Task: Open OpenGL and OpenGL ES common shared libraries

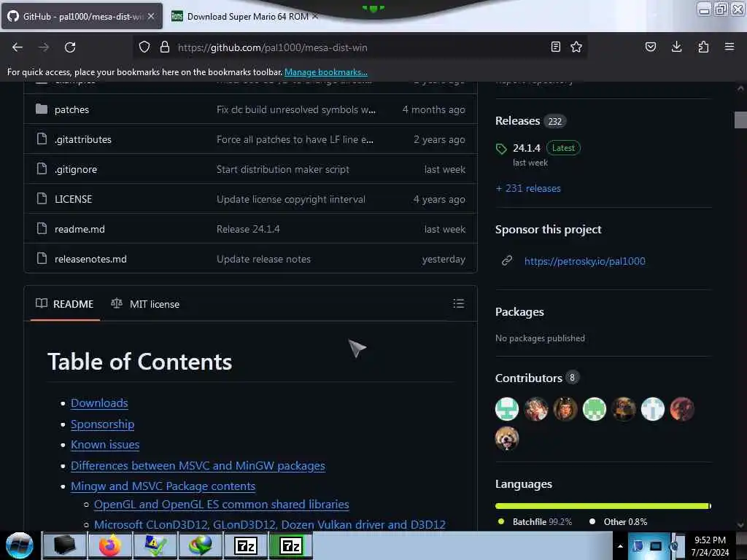Action: click(222, 504)
